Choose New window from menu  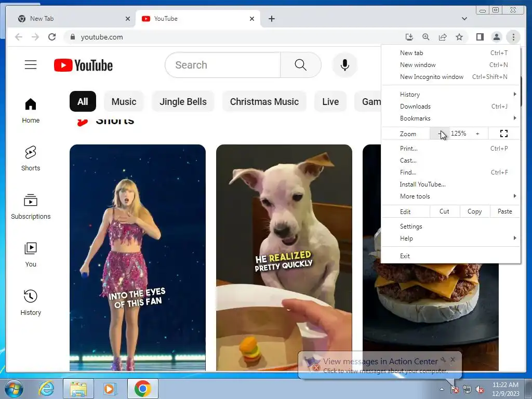pos(451,65)
